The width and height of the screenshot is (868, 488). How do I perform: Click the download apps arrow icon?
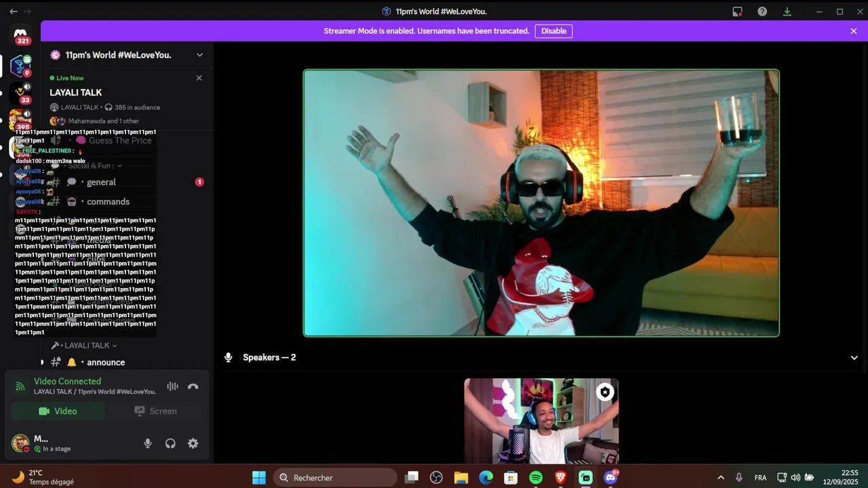[x=787, y=12]
